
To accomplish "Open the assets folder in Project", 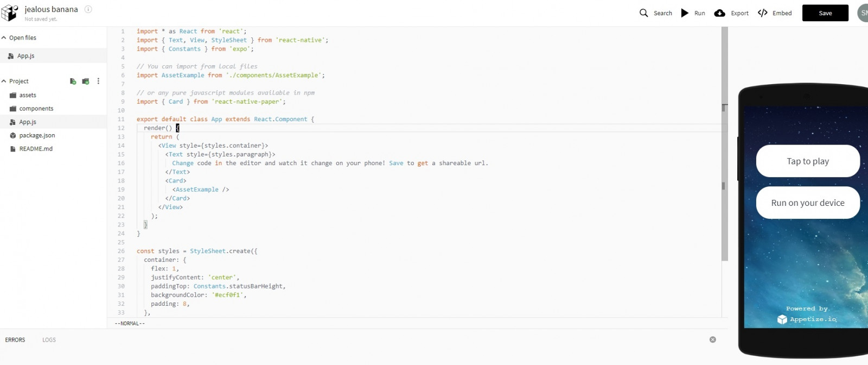I will pos(27,95).
